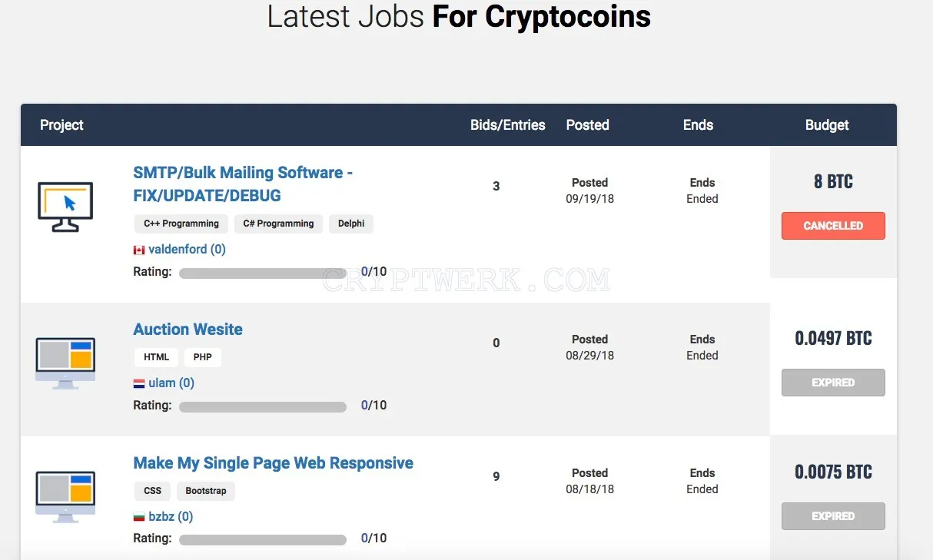The width and height of the screenshot is (933, 560).
Task: Open the Auction Wesite project
Action: coord(188,330)
